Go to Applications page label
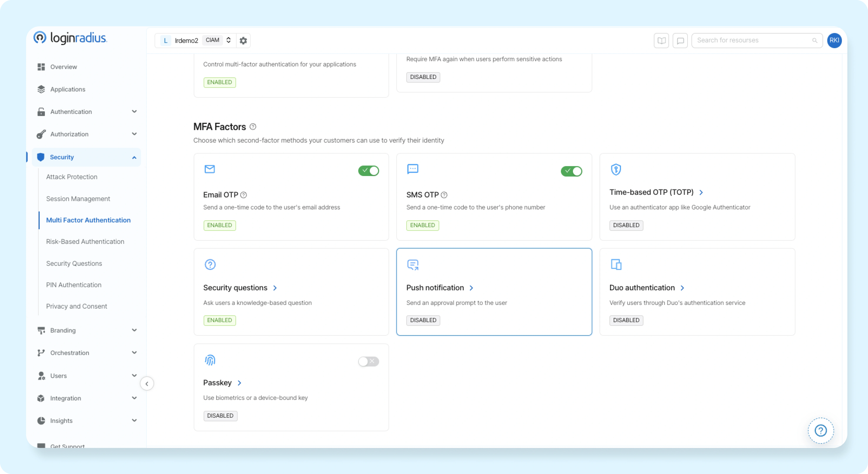 tap(68, 89)
